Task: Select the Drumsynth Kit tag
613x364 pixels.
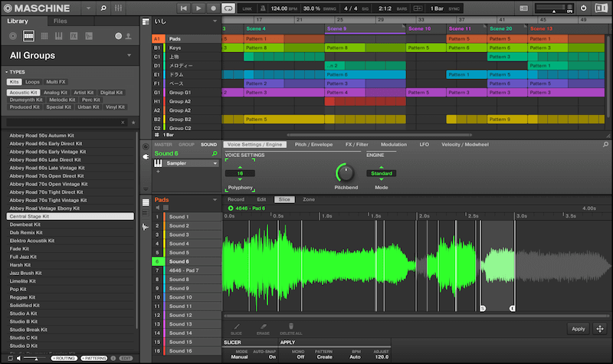Action: pyautogui.click(x=26, y=100)
